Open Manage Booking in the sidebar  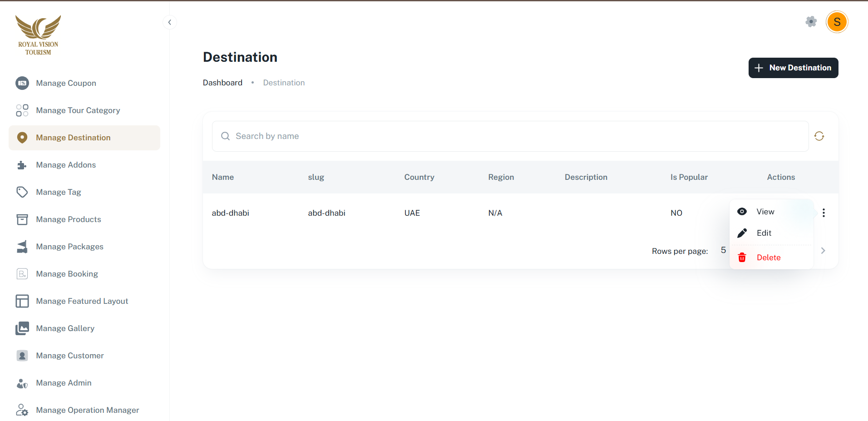coord(67,274)
